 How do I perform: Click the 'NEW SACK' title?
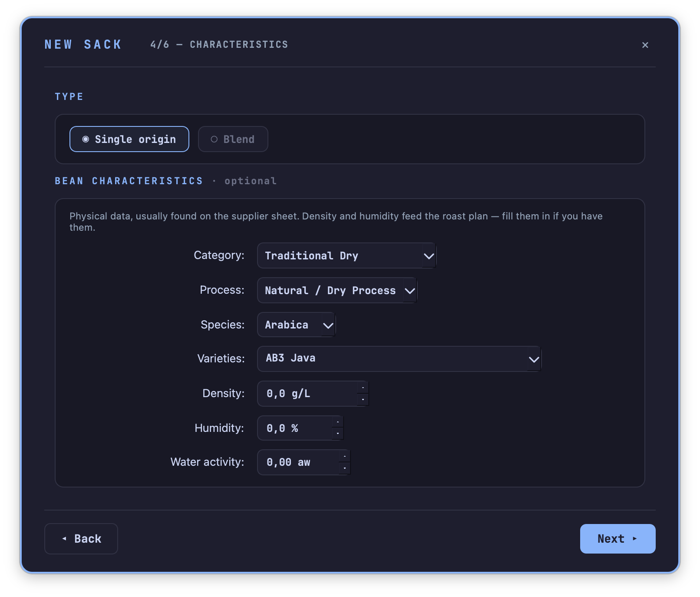[83, 45]
